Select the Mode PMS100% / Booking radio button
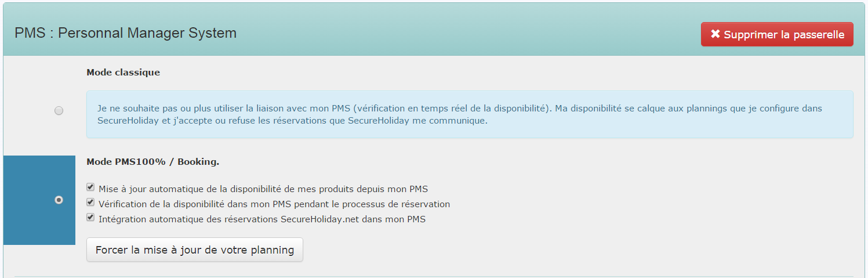The image size is (868, 278). tap(59, 200)
